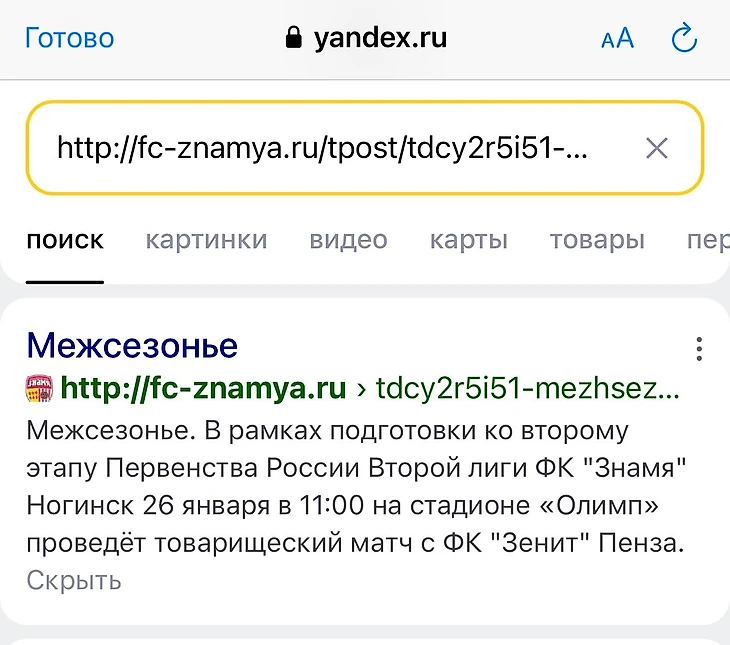Open the карты tab
The width and height of the screenshot is (730, 645).
[x=469, y=240]
